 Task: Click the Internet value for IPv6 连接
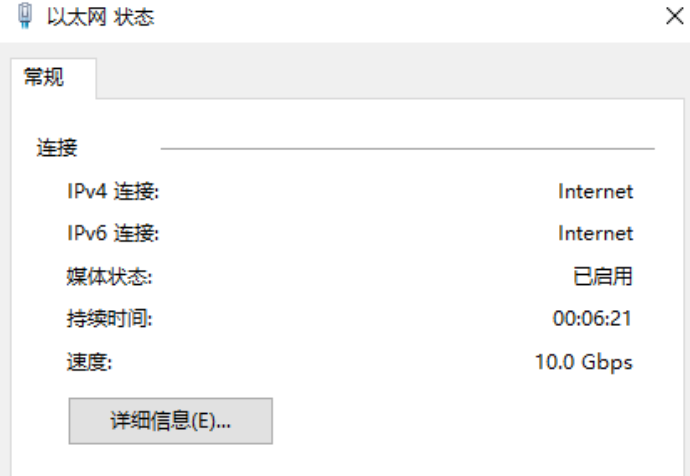[595, 233]
